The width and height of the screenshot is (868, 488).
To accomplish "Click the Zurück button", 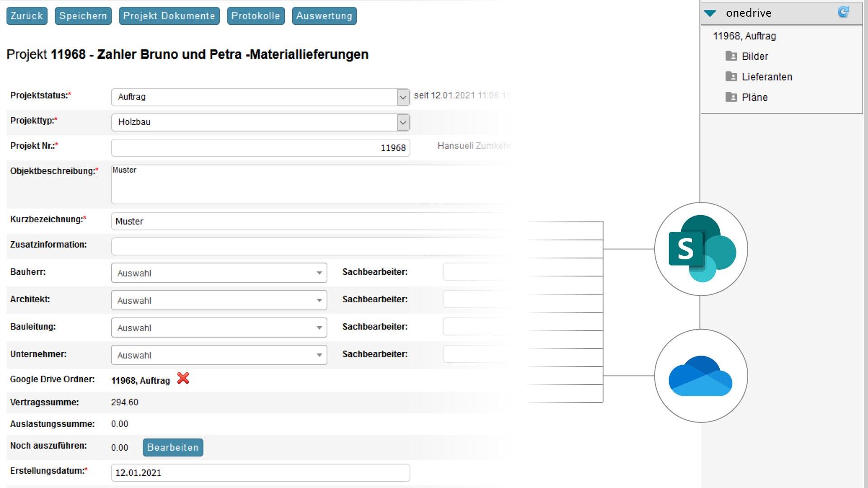I will point(27,16).
